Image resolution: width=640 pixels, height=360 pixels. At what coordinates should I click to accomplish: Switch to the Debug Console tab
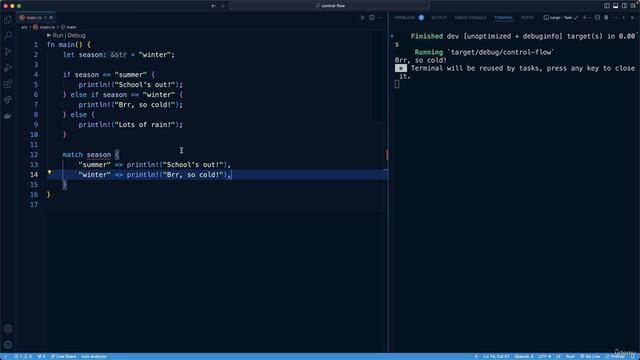tap(470, 18)
